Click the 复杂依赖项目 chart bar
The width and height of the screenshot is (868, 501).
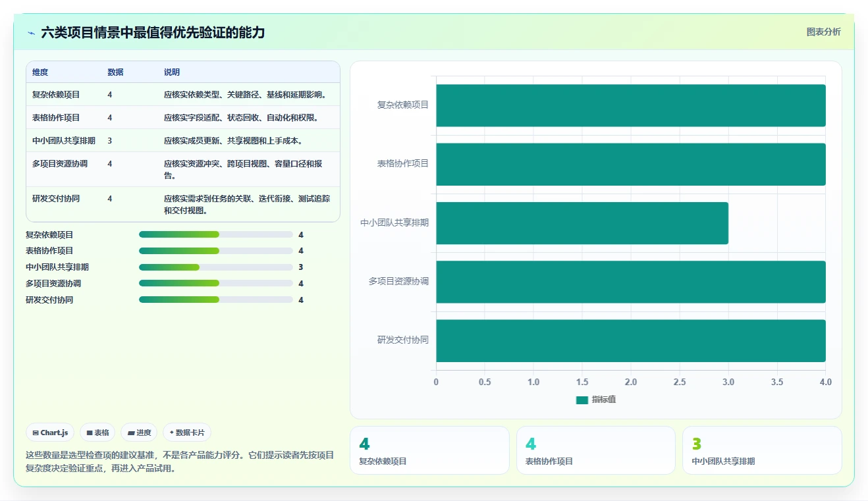(x=631, y=105)
